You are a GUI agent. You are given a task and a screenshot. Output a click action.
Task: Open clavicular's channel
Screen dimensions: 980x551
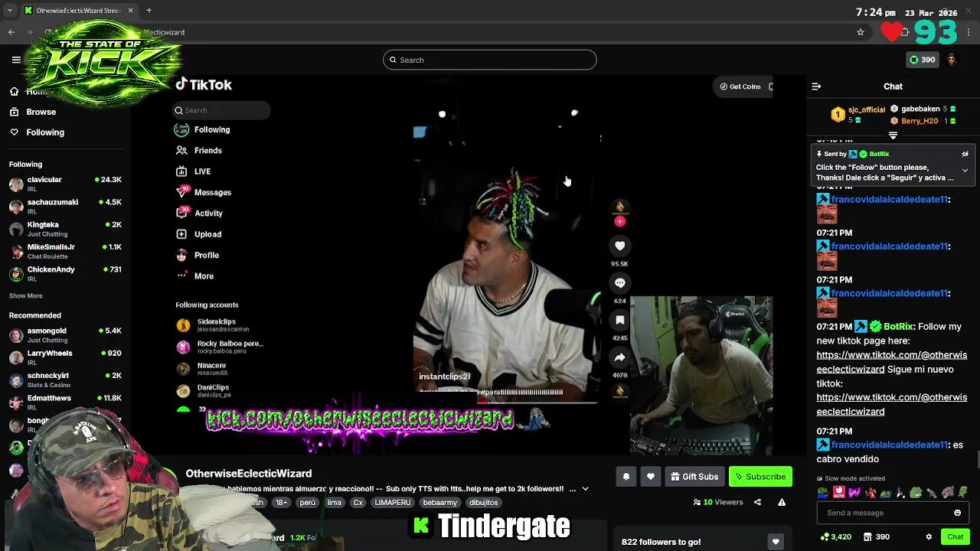[x=65, y=184]
